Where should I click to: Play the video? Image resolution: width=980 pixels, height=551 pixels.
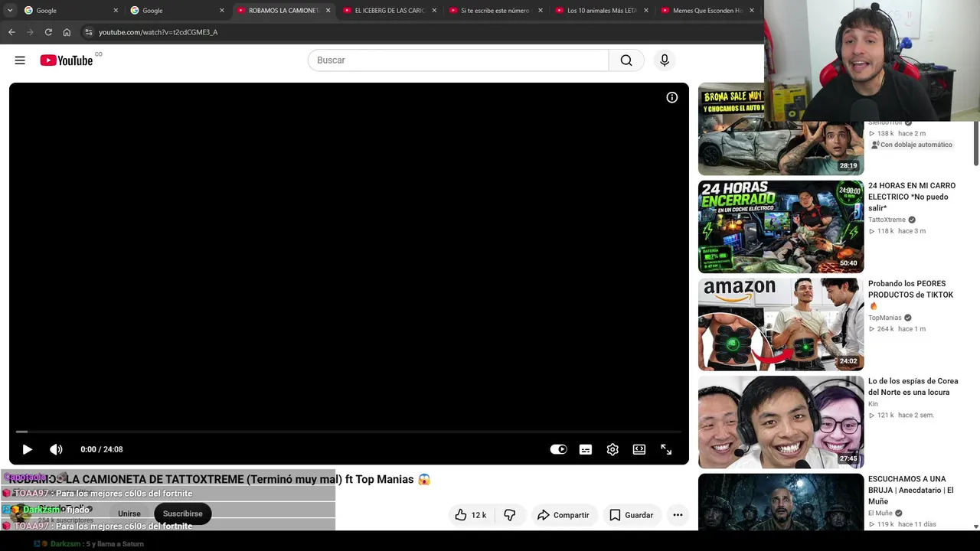click(27, 449)
